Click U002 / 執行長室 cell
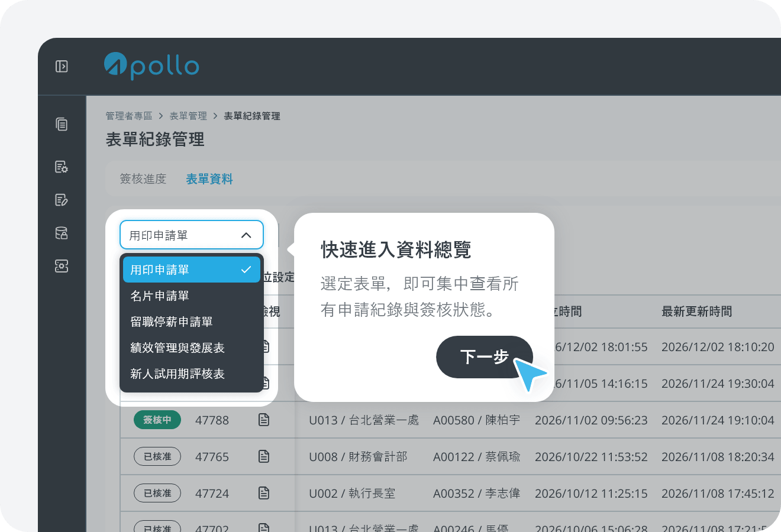 pyautogui.click(x=352, y=494)
